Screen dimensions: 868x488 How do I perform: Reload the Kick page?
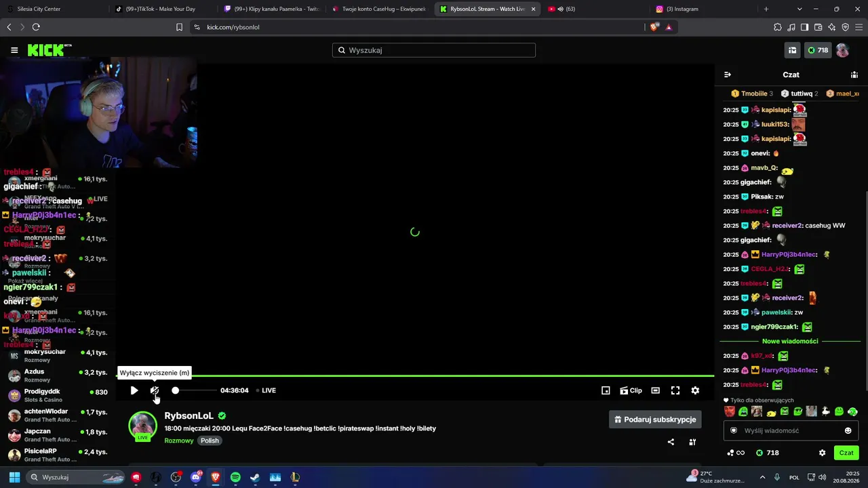pos(36,27)
